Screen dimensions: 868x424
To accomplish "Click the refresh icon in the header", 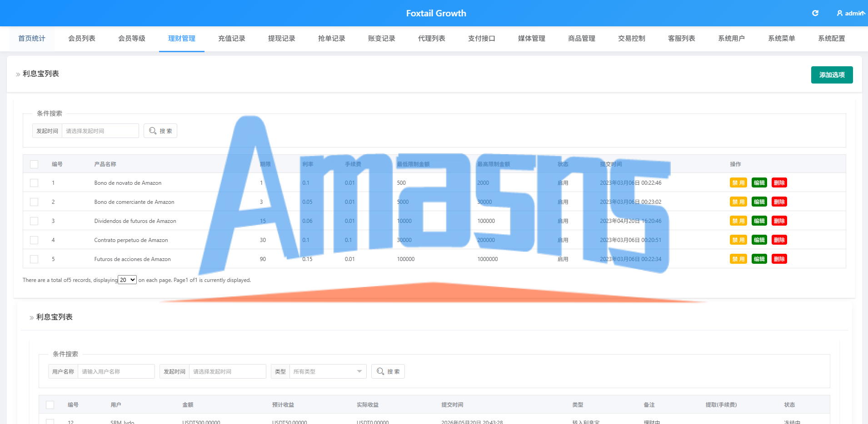I will pyautogui.click(x=815, y=13).
